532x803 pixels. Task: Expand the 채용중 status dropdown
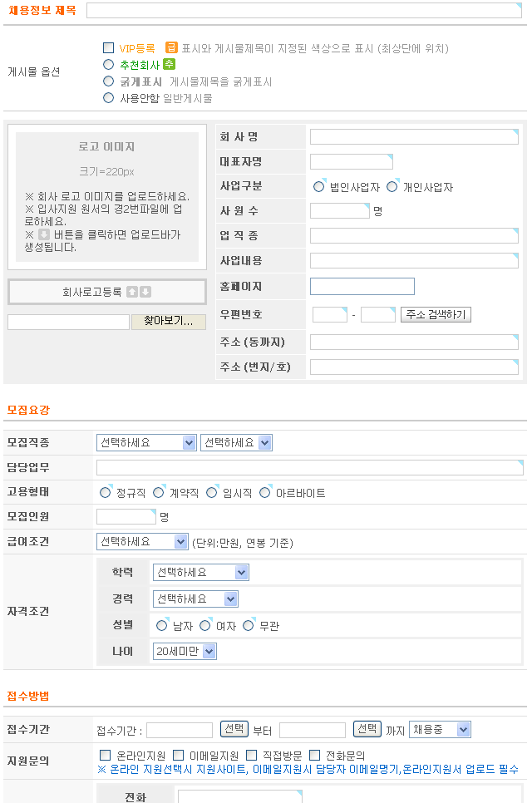click(440, 730)
